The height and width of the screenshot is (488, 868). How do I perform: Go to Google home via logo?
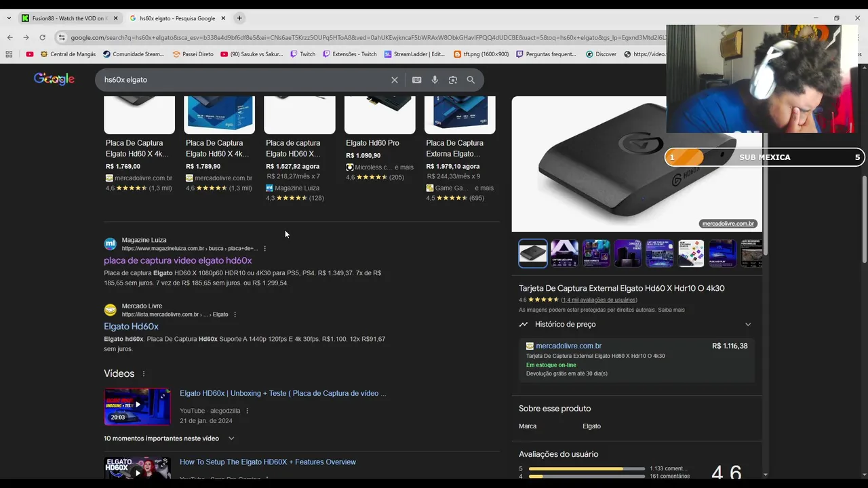[x=54, y=79]
